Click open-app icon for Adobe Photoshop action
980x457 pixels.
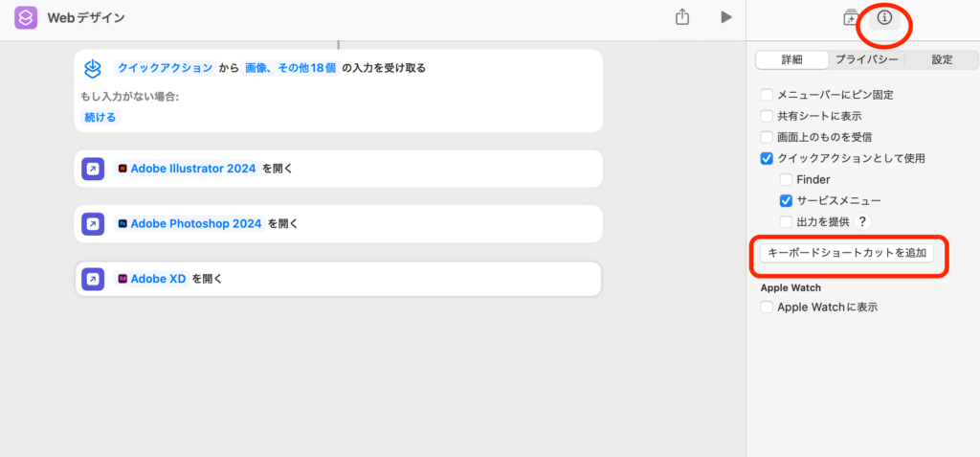coord(93,224)
